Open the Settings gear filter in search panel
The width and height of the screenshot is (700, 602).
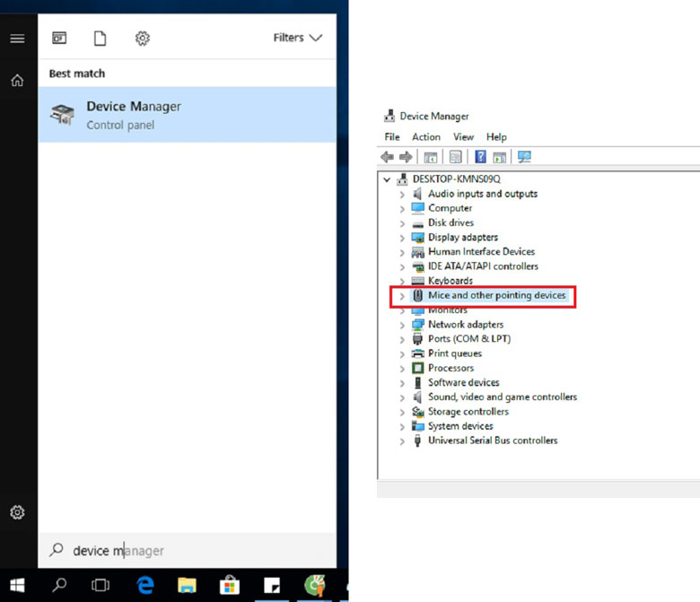142,38
